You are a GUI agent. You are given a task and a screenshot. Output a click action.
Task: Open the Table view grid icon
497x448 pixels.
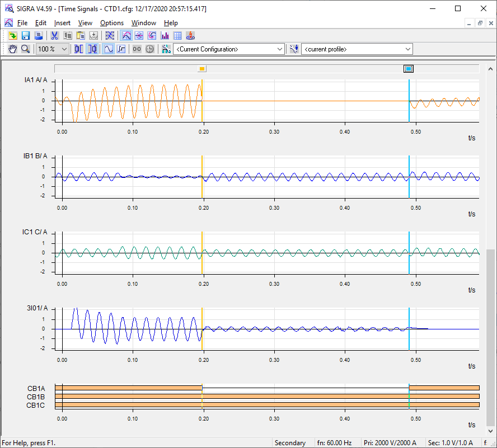coord(177,35)
